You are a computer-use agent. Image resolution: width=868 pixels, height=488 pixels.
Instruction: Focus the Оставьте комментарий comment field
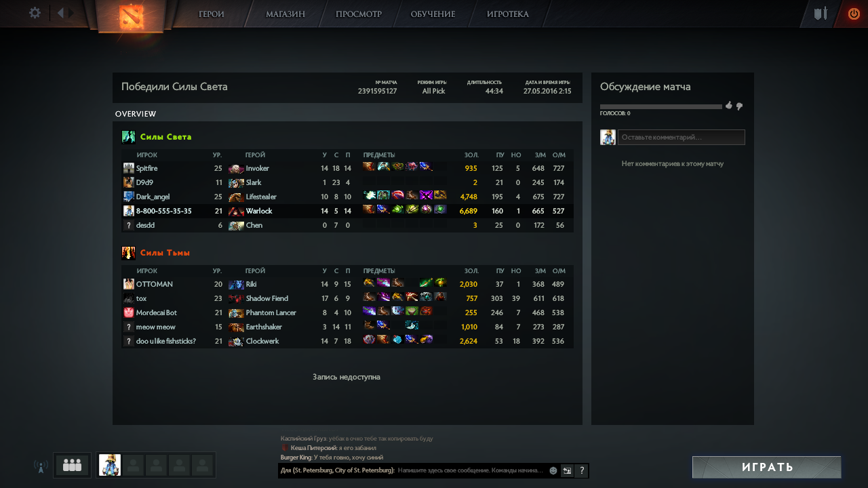tap(682, 137)
